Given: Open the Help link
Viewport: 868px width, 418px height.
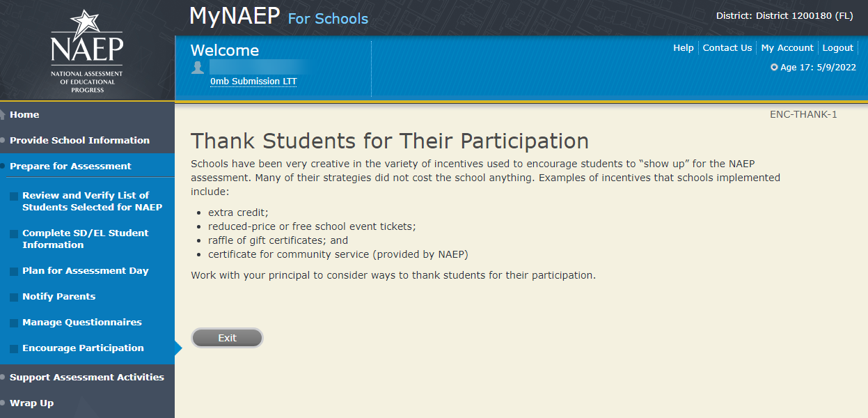Looking at the screenshot, I should pyautogui.click(x=684, y=48).
